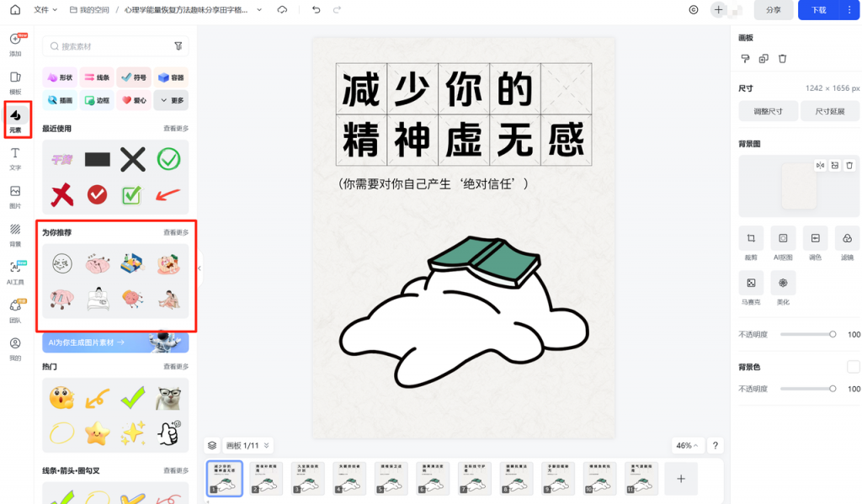Click 尺寸延展 extend size button

point(829,112)
